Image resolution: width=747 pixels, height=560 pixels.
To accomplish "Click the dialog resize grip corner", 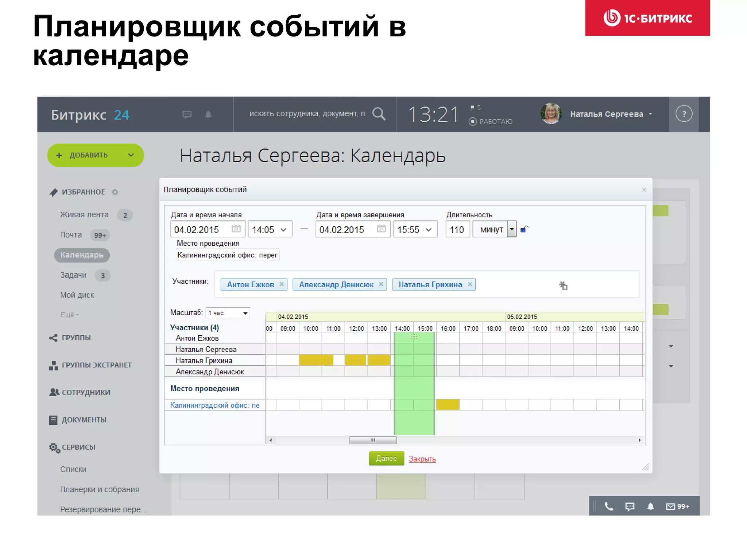I will point(645,467).
